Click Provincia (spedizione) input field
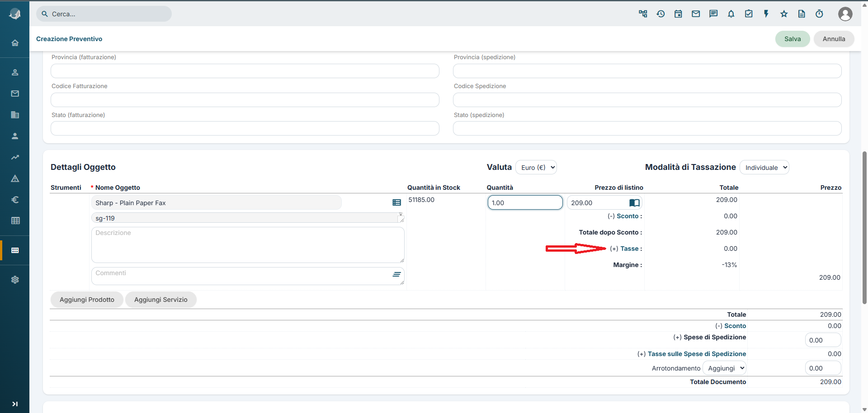The height and width of the screenshot is (413, 868). (x=647, y=71)
